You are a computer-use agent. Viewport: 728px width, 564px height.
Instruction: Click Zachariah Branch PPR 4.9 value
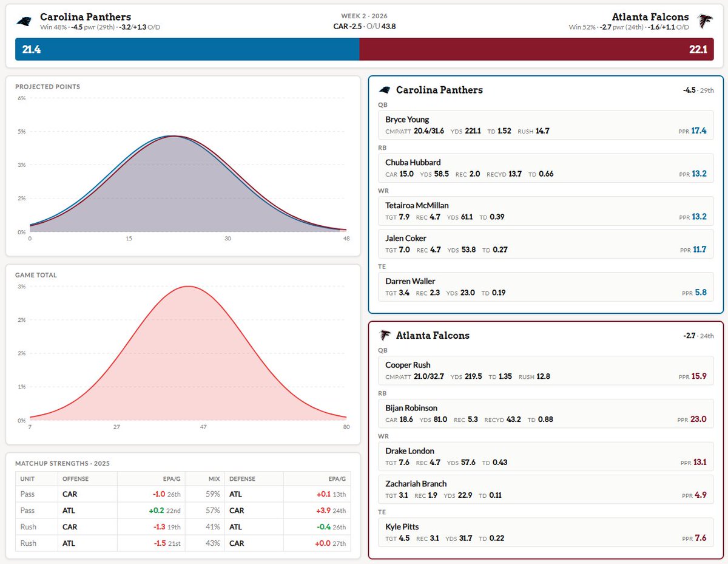[694, 495]
